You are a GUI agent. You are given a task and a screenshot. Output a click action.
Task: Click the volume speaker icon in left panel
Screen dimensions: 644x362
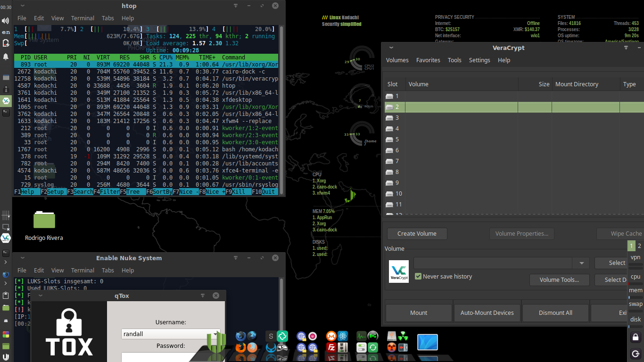tap(6, 21)
